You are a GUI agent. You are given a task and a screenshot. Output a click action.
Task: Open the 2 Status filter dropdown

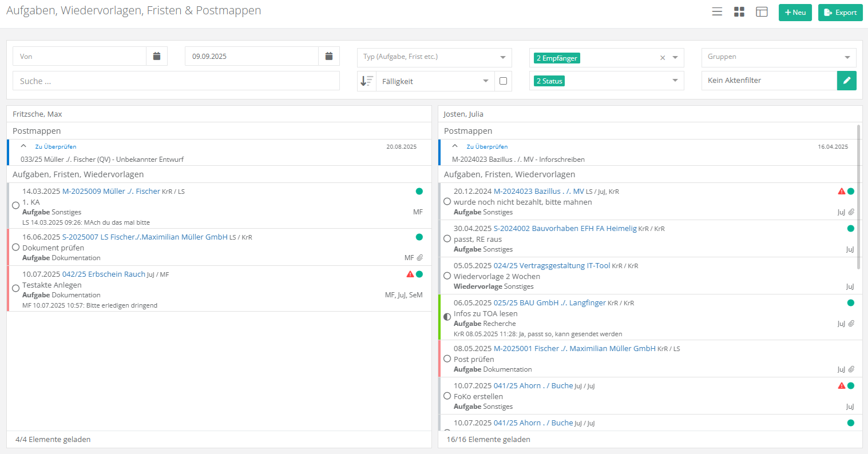pyautogui.click(x=607, y=81)
